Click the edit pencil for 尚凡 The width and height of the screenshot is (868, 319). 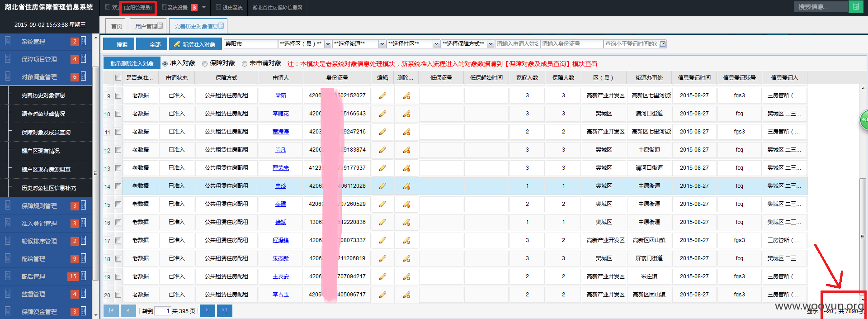pos(382,150)
